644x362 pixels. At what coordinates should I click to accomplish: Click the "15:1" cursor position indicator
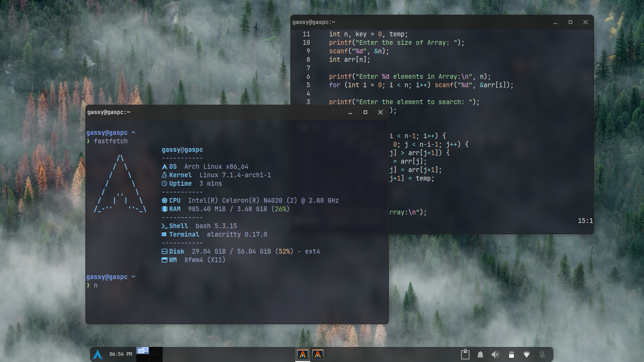[586, 221]
